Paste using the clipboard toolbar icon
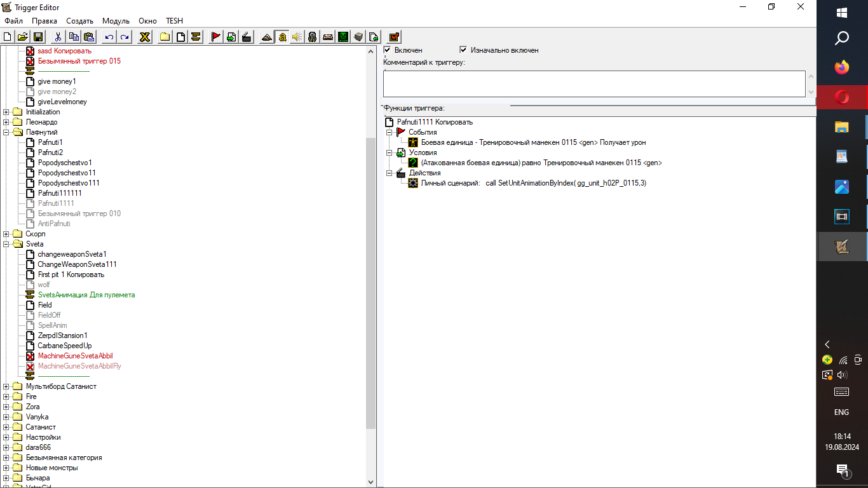868x488 pixels. [x=89, y=37]
